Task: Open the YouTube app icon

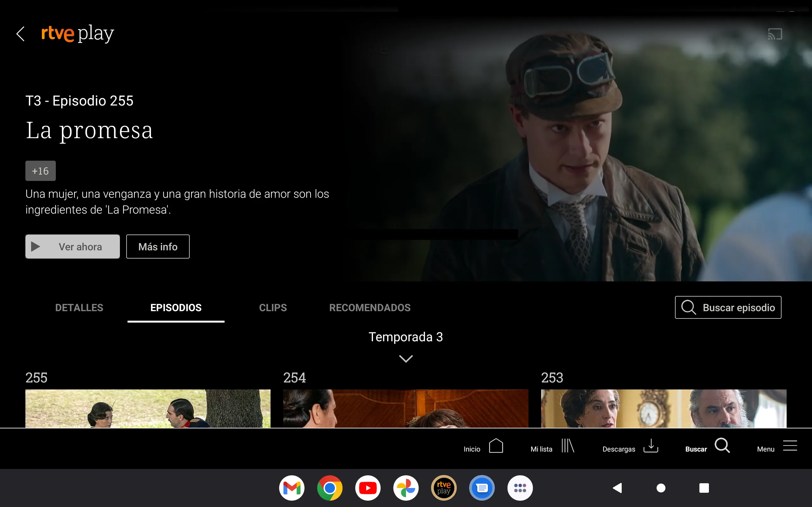Action: click(x=368, y=486)
